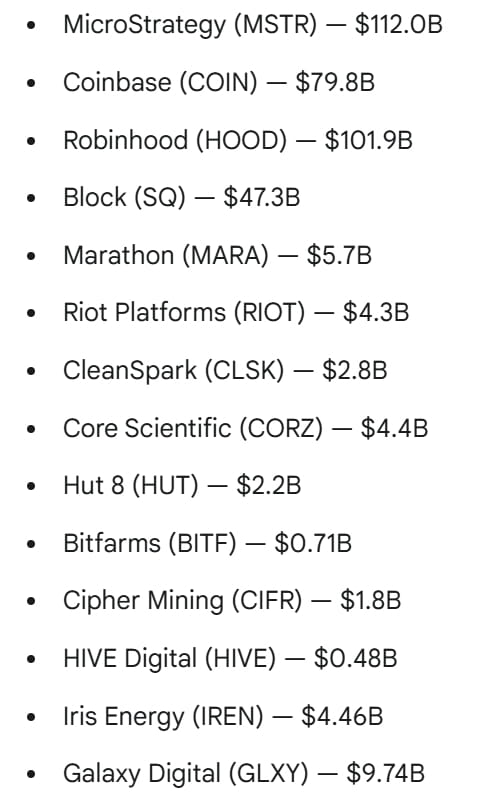Click the MicroStrategy (MSTR) list entry
497x795 pixels.
(253, 25)
